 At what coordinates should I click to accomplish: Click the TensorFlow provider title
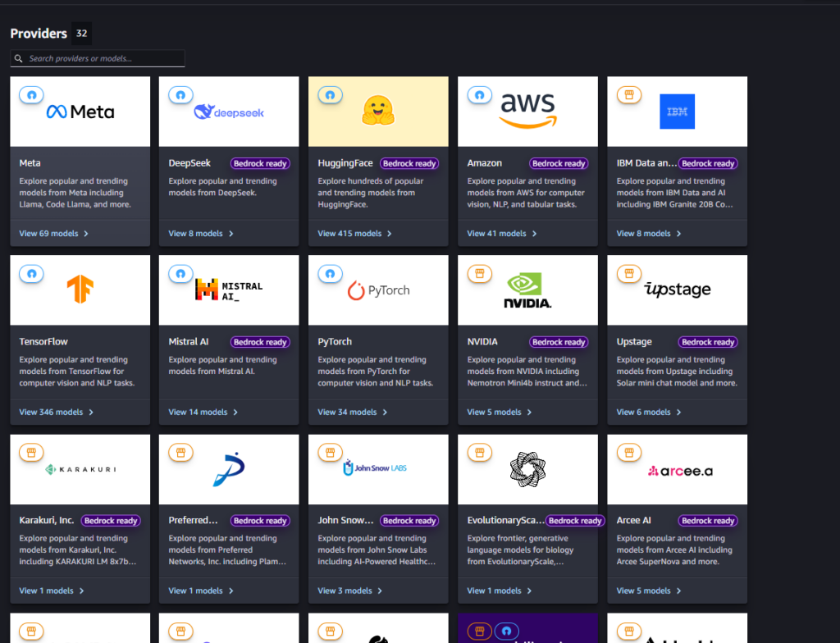43,341
